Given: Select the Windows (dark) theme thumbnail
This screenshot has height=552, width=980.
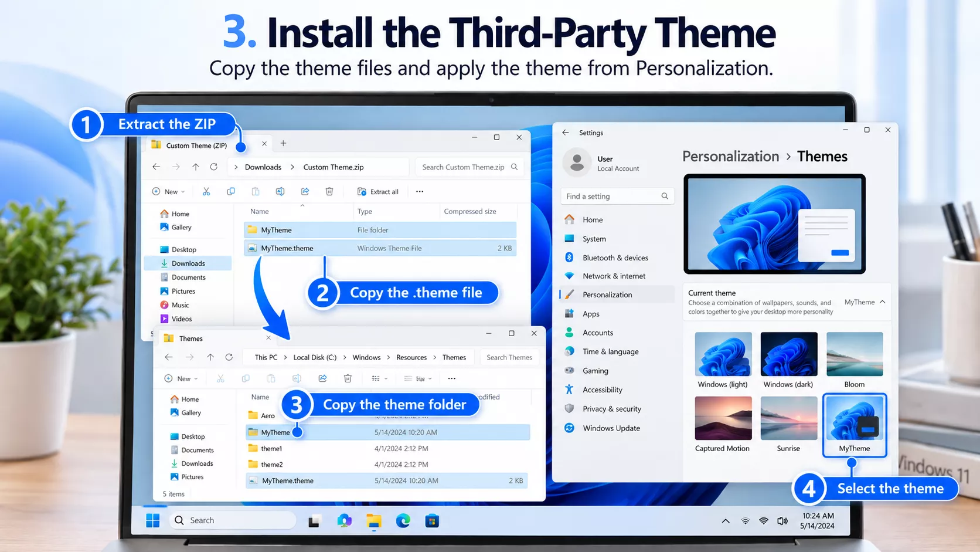Looking at the screenshot, I should tap(788, 354).
